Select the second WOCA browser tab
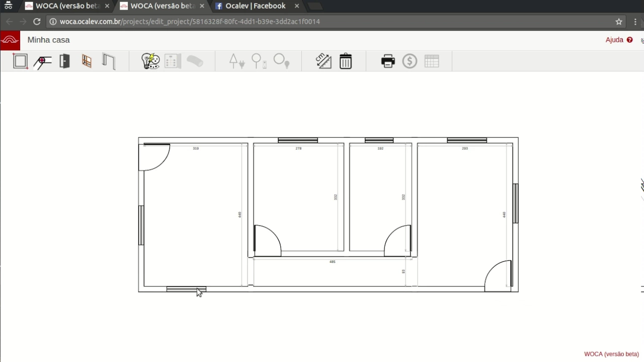This screenshot has width=644, height=362. (162, 6)
